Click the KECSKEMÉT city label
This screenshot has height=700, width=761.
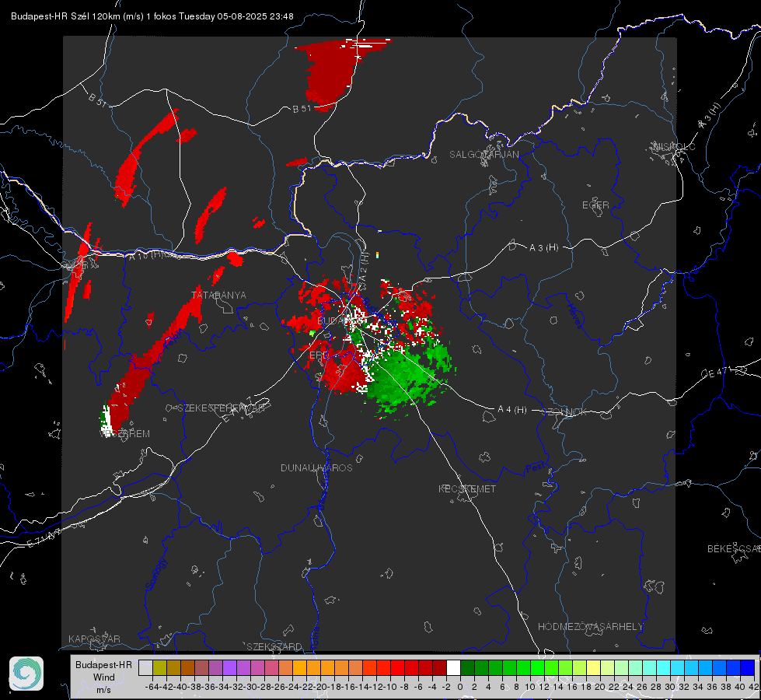pos(467,488)
